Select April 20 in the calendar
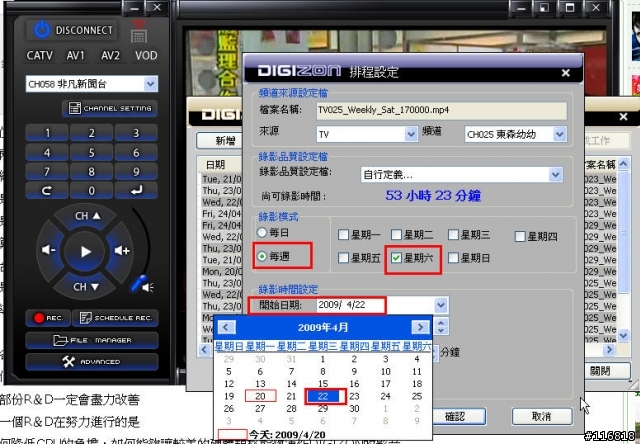Image resolution: width=640 pixels, height=444 pixels. [260, 396]
